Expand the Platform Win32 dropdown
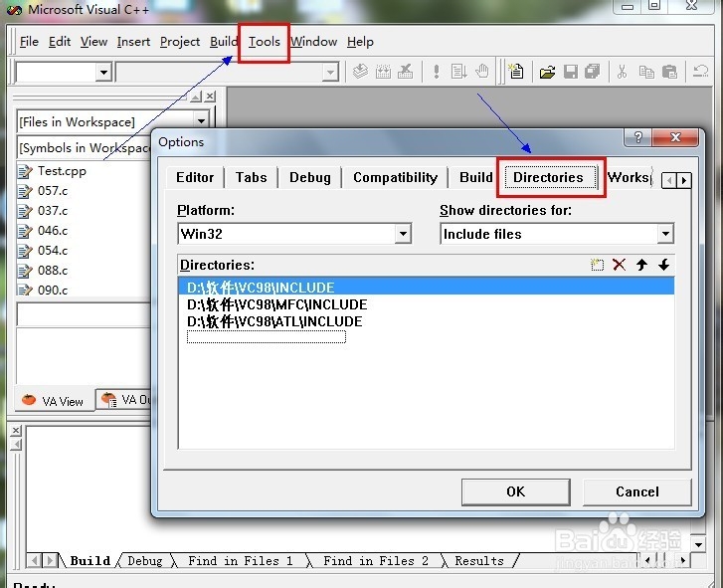This screenshot has width=723, height=588. [x=403, y=234]
